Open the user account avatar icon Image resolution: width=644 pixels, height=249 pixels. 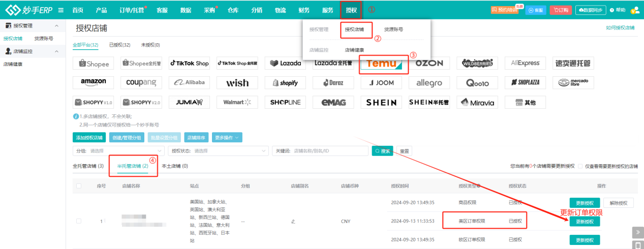pyautogui.click(x=635, y=10)
